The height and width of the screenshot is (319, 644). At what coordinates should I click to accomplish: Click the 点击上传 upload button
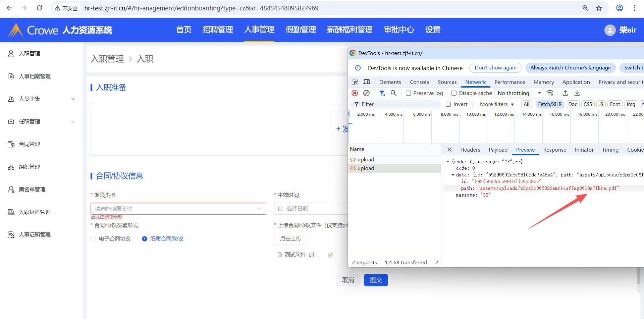290,239
